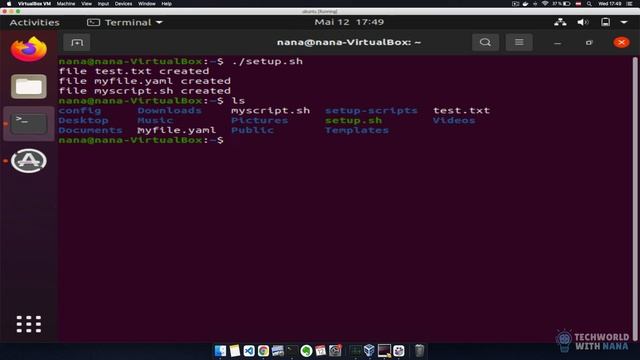640x360 pixels.
Task: Open the Docker whale menu bar icon
Action: tap(525, 4)
